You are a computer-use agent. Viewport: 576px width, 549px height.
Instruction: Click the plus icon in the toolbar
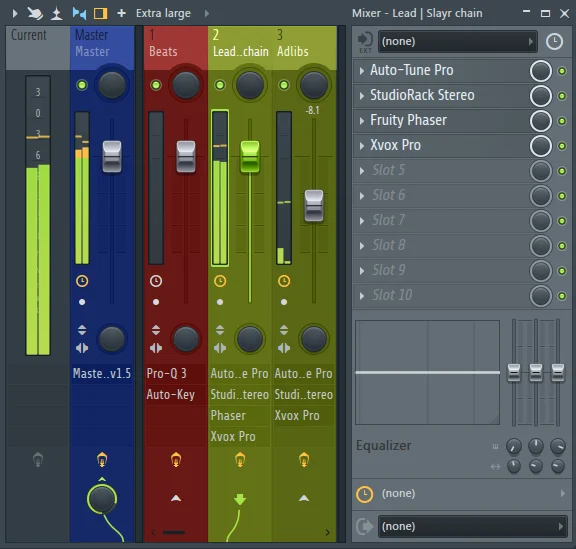(x=122, y=14)
